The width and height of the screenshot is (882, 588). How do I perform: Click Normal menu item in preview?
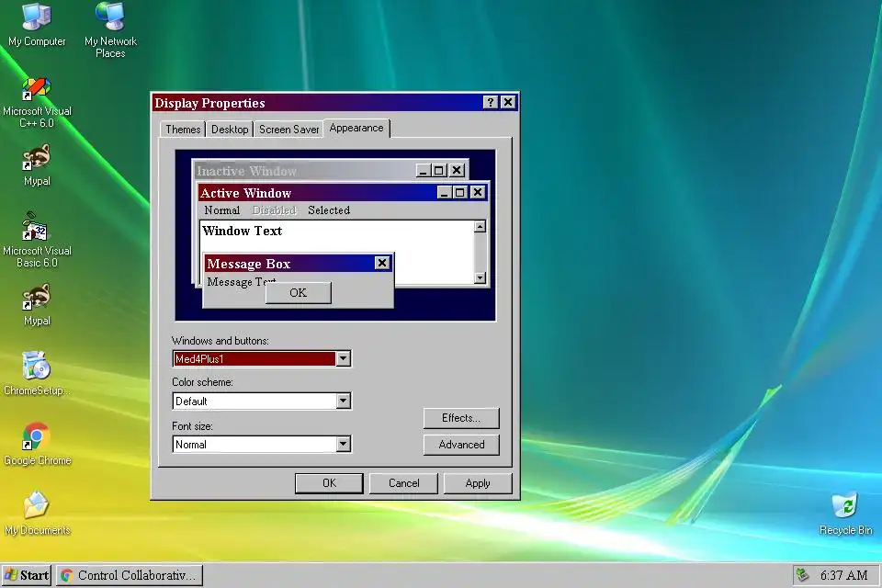(221, 210)
